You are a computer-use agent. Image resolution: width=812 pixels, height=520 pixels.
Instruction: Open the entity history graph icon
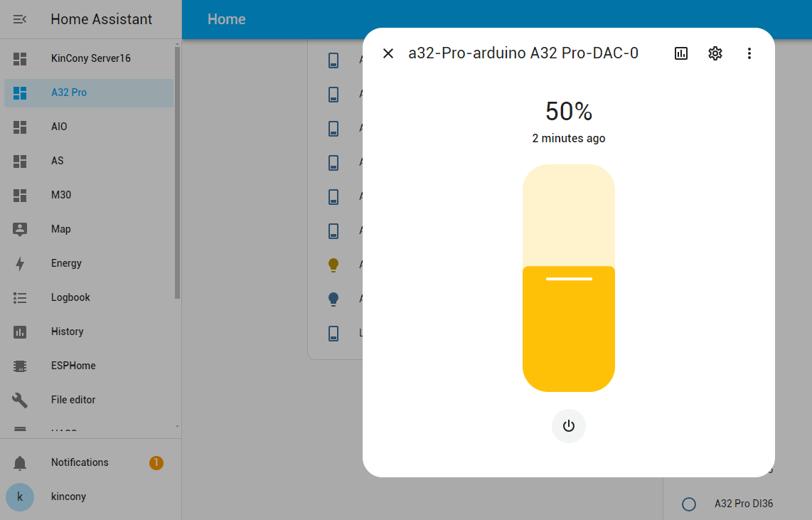[681, 53]
